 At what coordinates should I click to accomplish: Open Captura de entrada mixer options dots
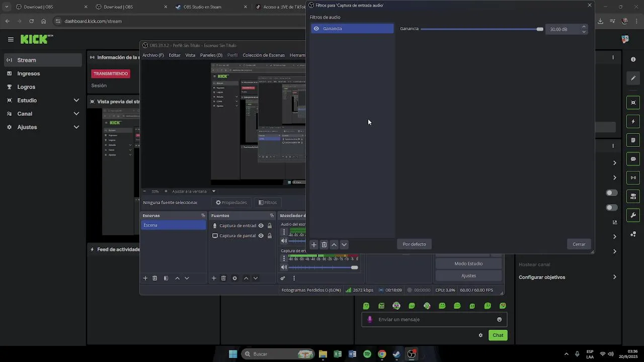[x=284, y=258]
